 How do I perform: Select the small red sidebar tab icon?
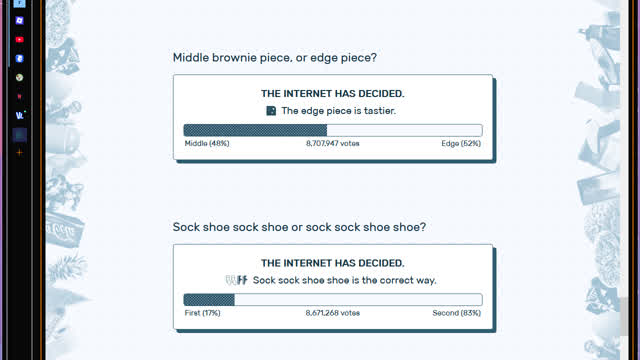pyautogui.click(x=19, y=97)
